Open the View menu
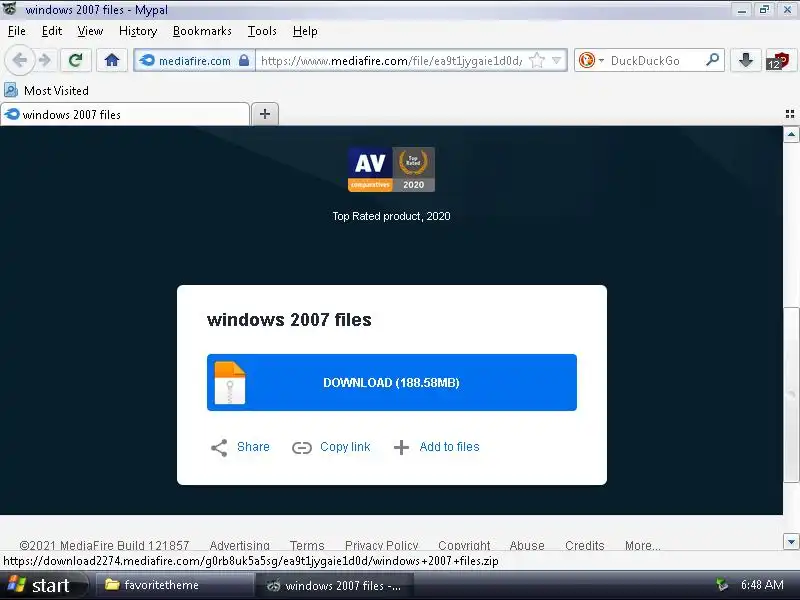This screenshot has width=800, height=600. (90, 31)
